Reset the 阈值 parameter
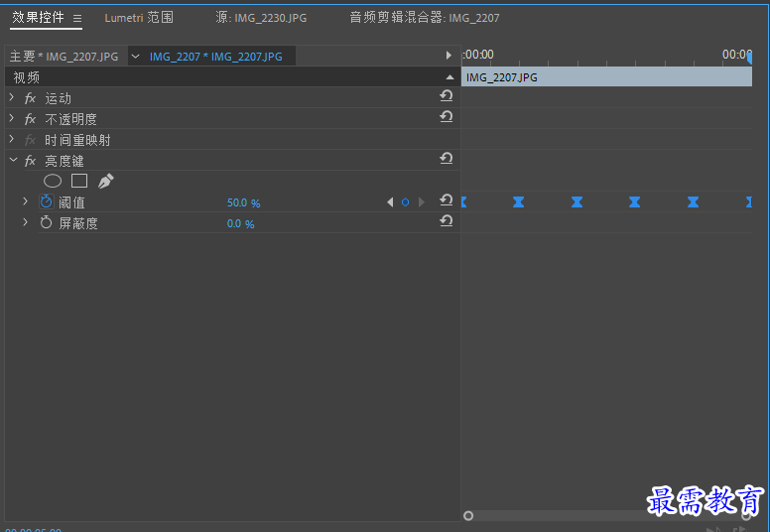Viewport: 770px width, 532px height. tap(446, 199)
